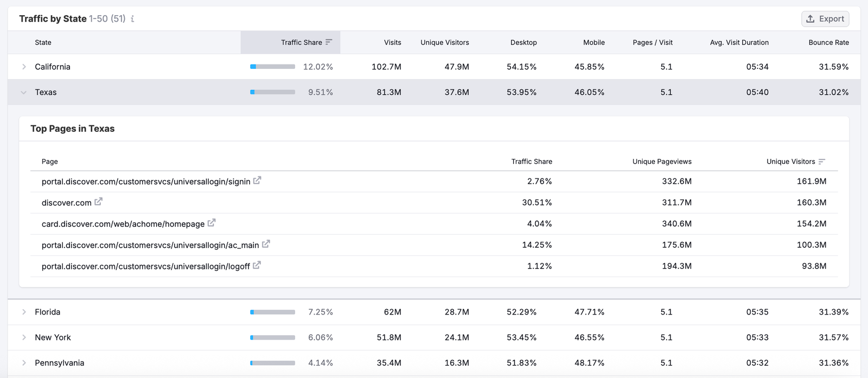Viewport: 868px width, 378px height.
Task: Expand the New York row
Action: point(24,337)
